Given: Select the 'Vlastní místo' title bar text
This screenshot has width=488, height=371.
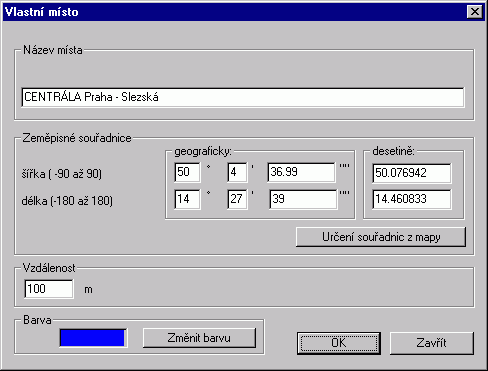Looking at the screenshot, I should [42, 12].
